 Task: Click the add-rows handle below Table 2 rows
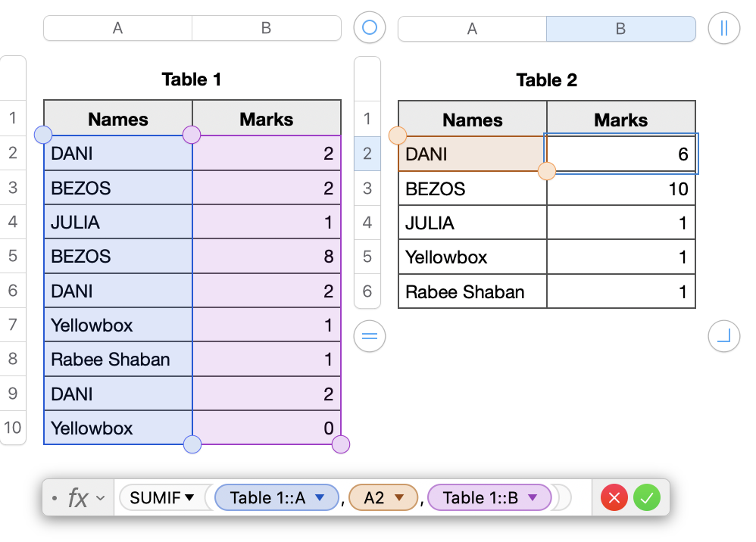click(x=369, y=335)
